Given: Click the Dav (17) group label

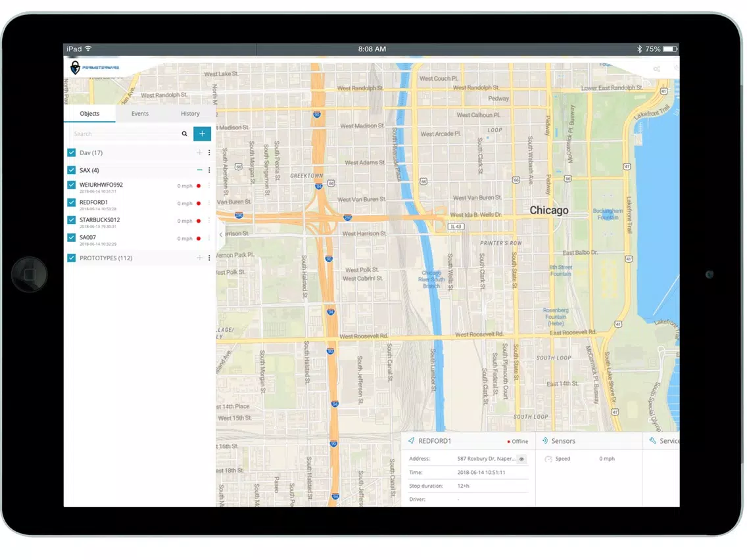Looking at the screenshot, I should [x=91, y=152].
